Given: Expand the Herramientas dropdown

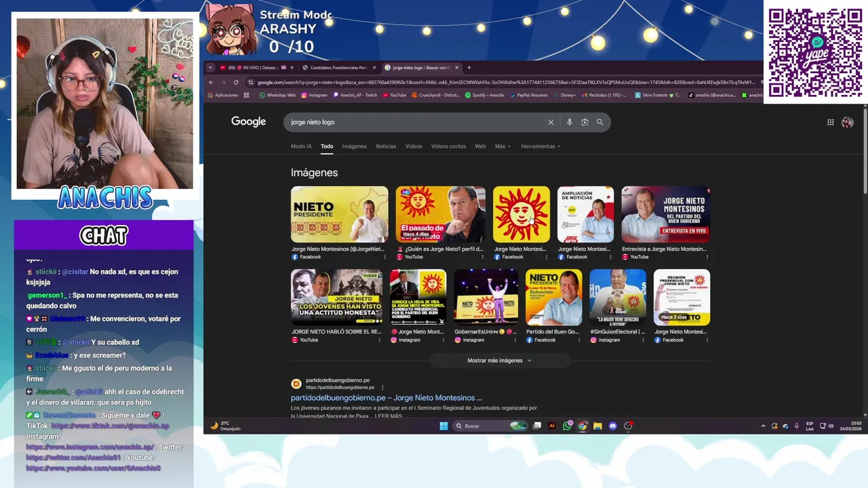Looking at the screenshot, I should (540, 146).
